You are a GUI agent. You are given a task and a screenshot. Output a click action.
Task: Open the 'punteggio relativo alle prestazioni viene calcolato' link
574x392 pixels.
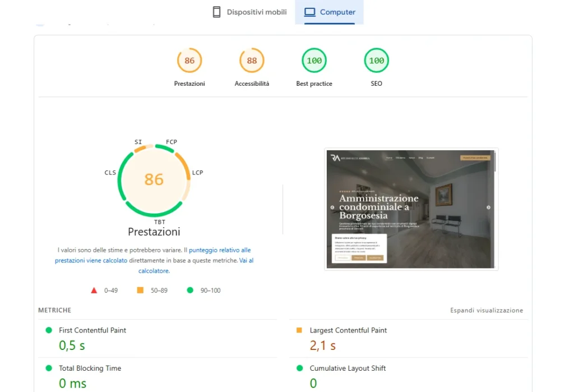click(x=220, y=250)
